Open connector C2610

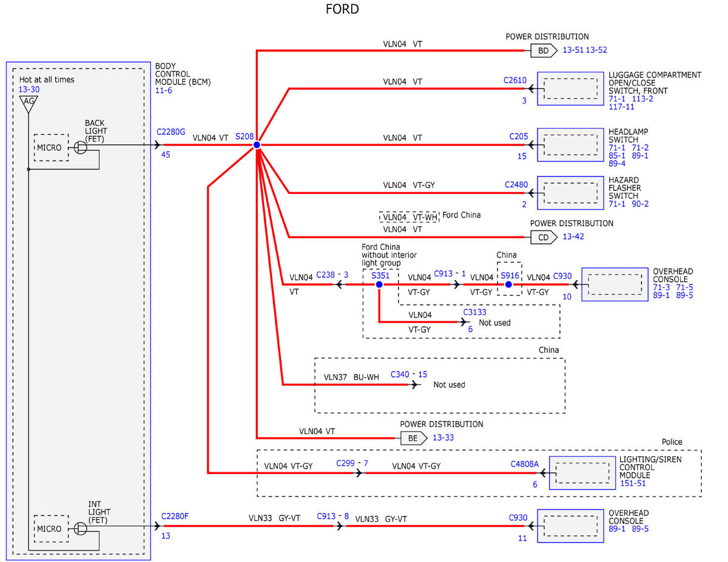515,80
